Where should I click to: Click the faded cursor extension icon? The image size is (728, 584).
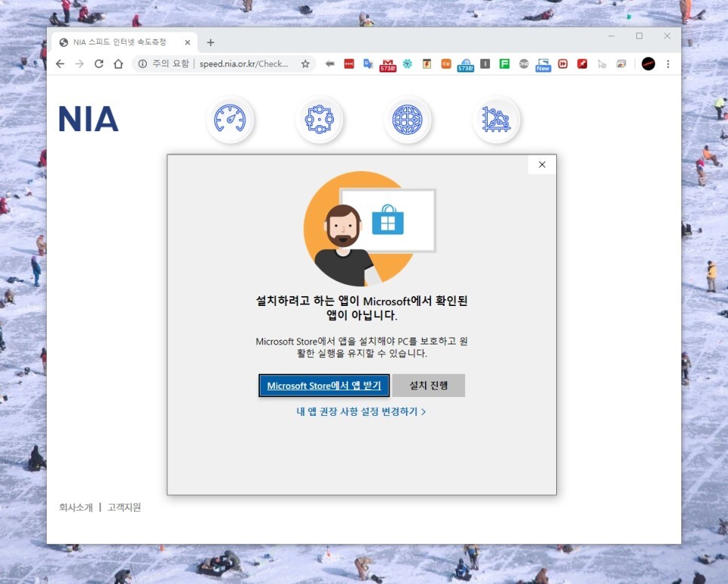coord(601,64)
